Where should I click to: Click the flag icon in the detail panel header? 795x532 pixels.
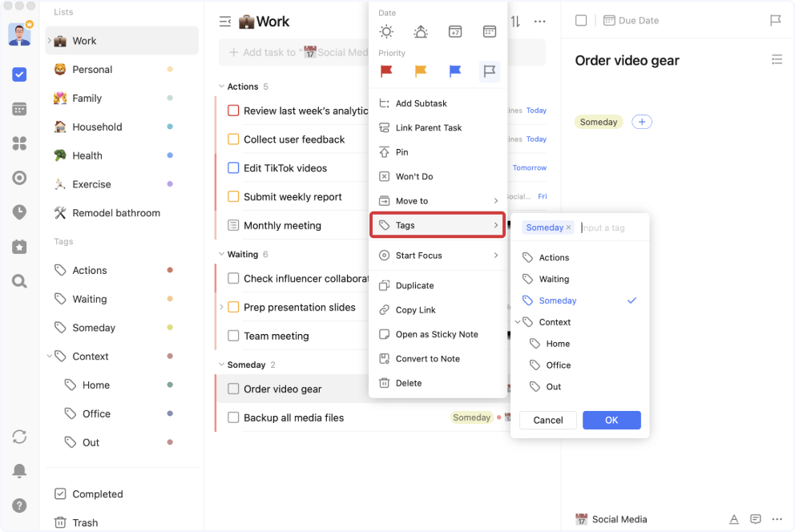tap(774, 21)
